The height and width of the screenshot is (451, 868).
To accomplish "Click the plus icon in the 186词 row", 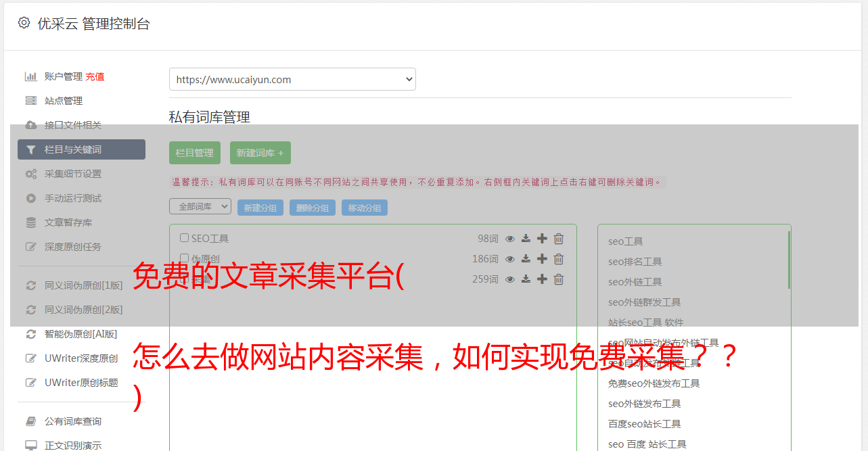I will (x=542, y=259).
